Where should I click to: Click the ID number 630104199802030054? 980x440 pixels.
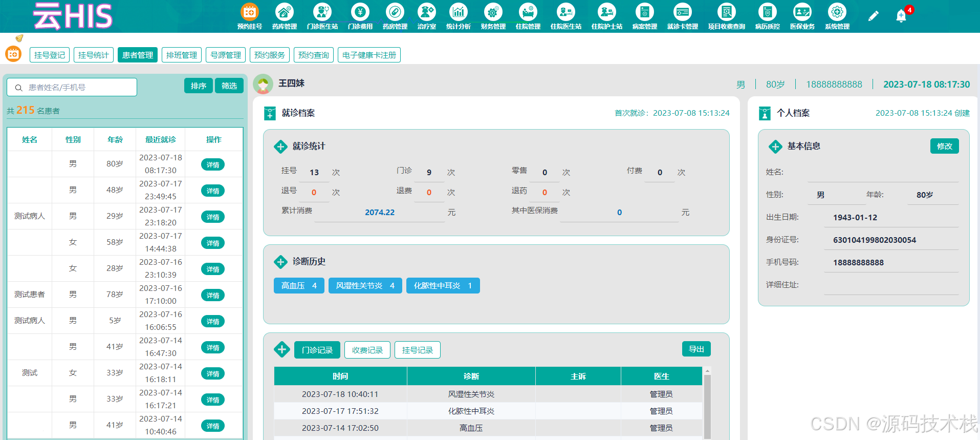tap(875, 240)
